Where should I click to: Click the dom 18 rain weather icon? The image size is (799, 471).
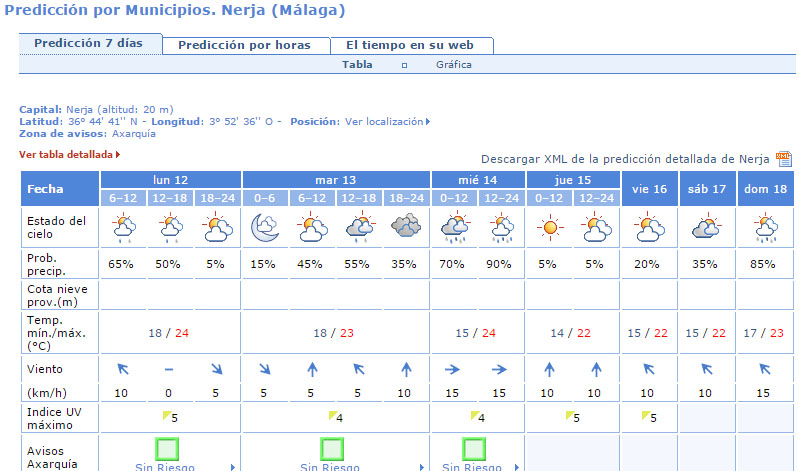coord(767,230)
